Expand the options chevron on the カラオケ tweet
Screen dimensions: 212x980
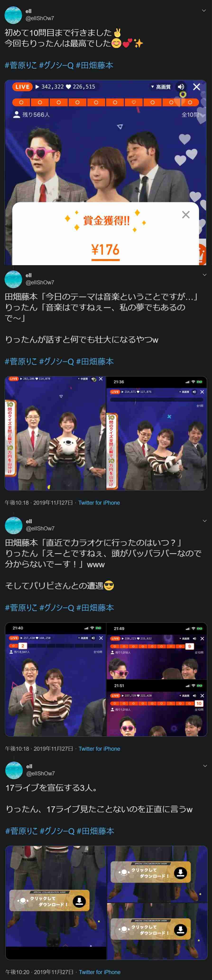(x=205, y=521)
